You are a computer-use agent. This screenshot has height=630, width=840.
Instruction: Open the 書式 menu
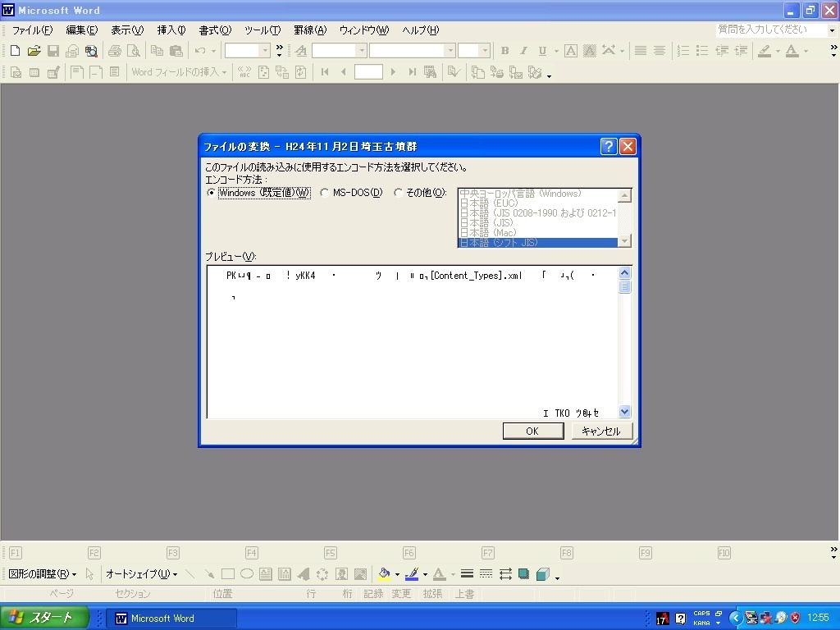(216, 30)
